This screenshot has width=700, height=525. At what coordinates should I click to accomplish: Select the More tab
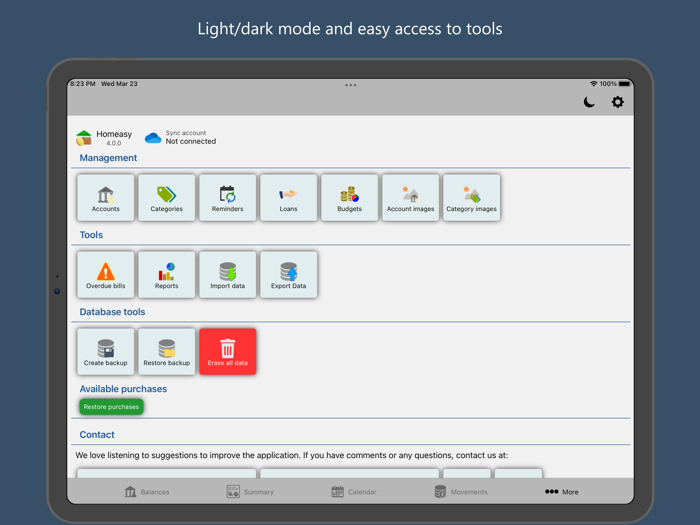(562, 492)
